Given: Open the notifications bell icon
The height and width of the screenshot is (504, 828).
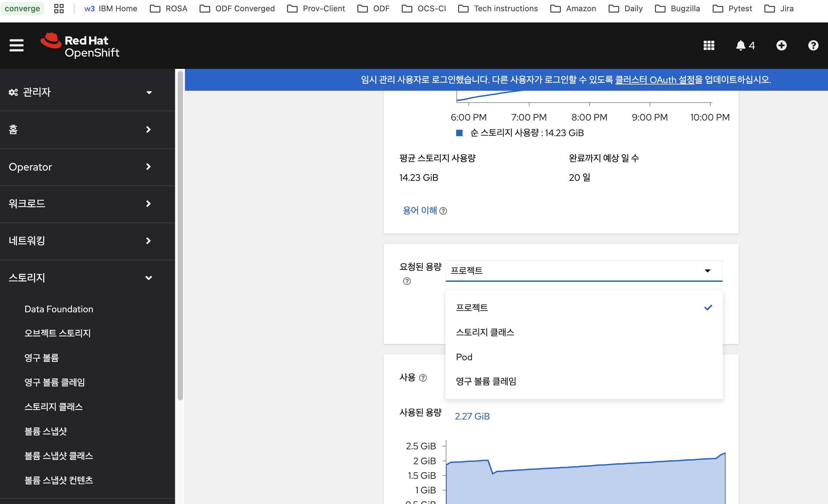Looking at the screenshot, I should pyautogui.click(x=740, y=45).
